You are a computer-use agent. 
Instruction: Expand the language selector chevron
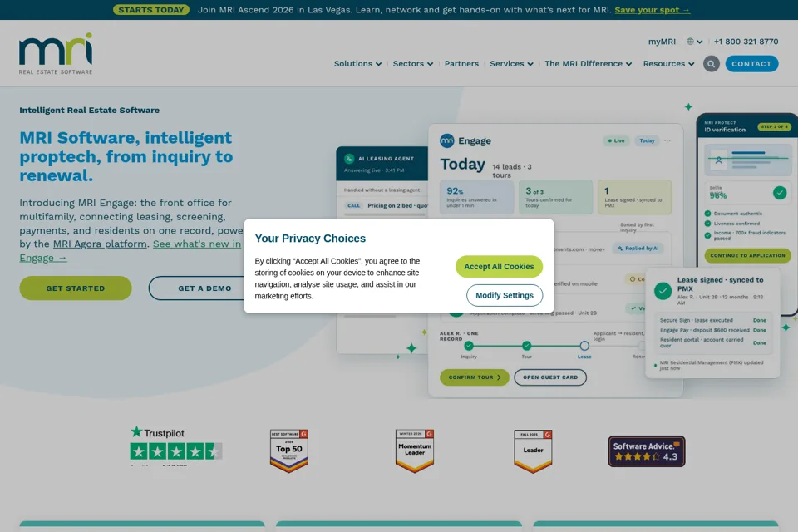(700, 42)
